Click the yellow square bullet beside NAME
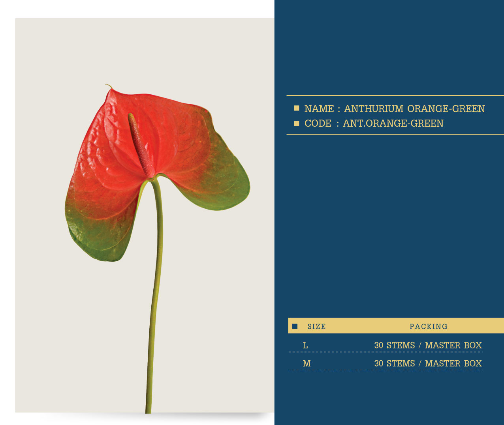504x425 pixels. (296, 108)
